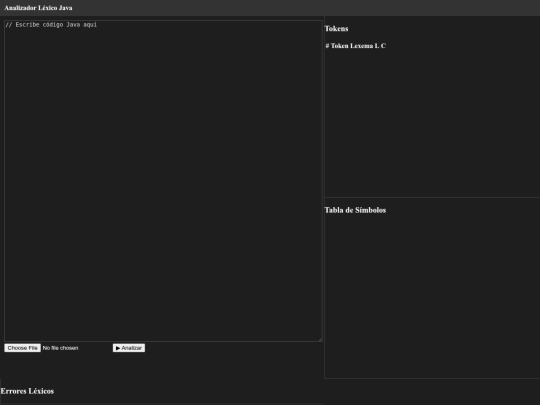Click inside the Java code text area
The width and height of the screenshot is (540, 405).
163,181
